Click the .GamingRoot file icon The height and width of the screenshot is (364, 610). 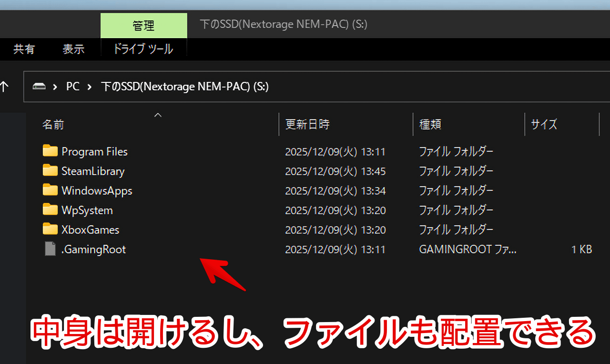point(50,249)
